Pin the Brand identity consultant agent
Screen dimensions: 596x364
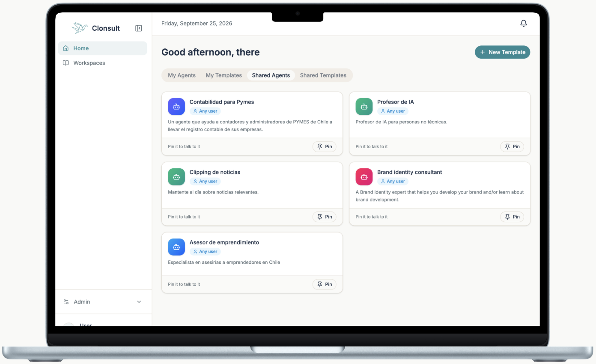pos(512,217)
